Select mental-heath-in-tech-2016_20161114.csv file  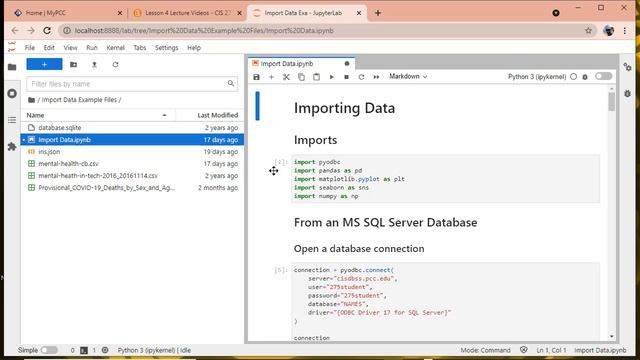tap(132, 176)
